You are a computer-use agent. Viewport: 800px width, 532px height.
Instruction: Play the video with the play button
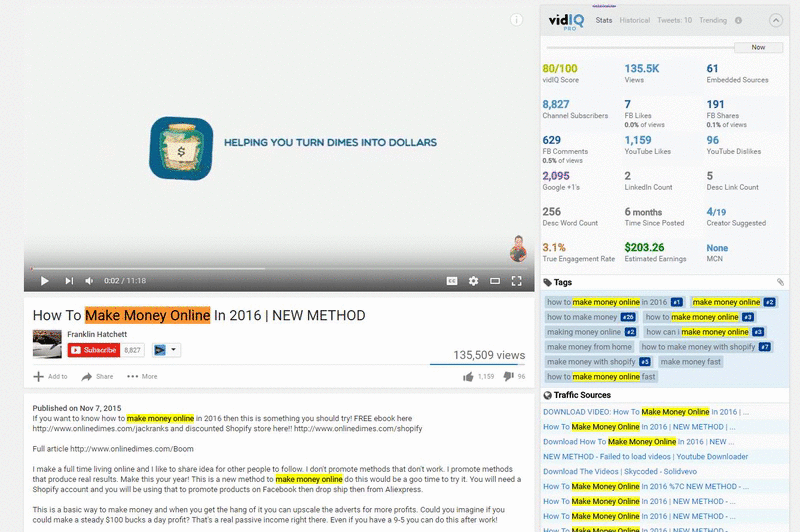tap(44, 281)
